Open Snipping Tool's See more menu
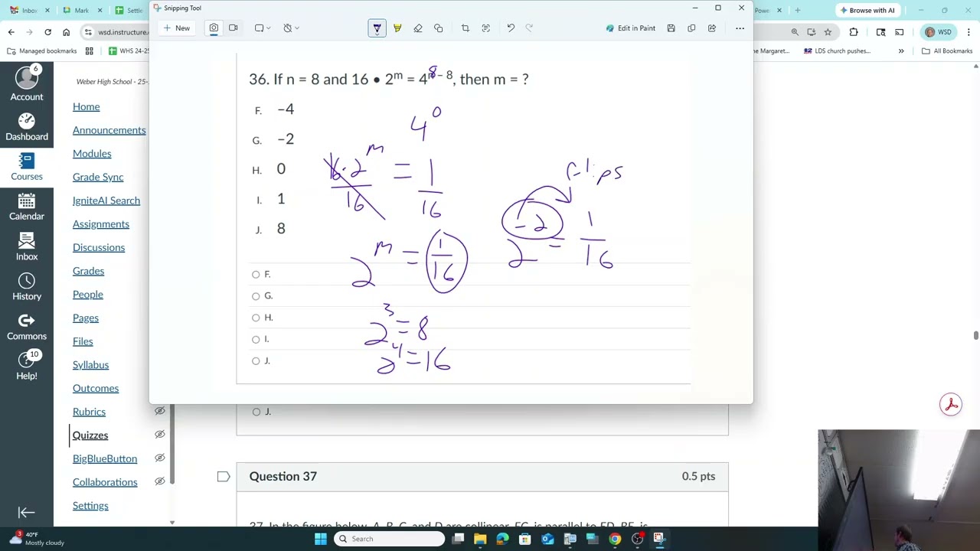The image size is (980, 551). pyautogui.click(x=740, y=28)
